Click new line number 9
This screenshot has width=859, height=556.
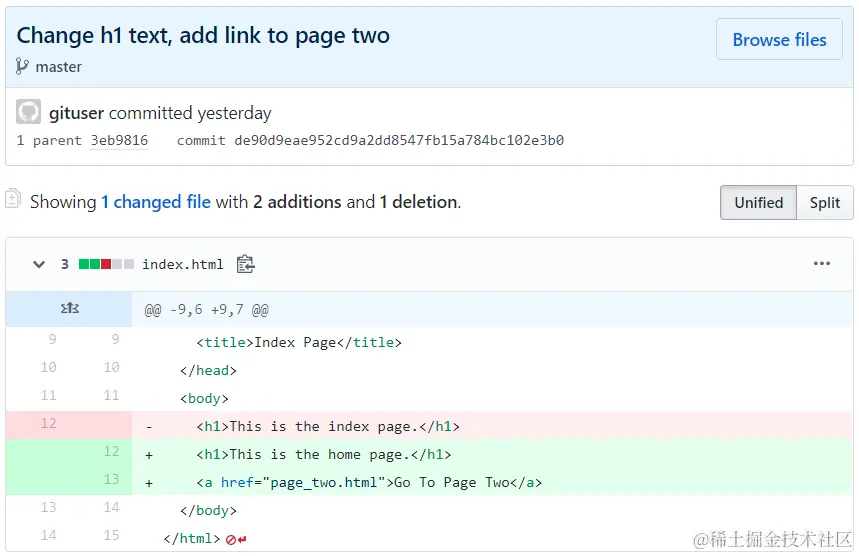pos(115,340)
